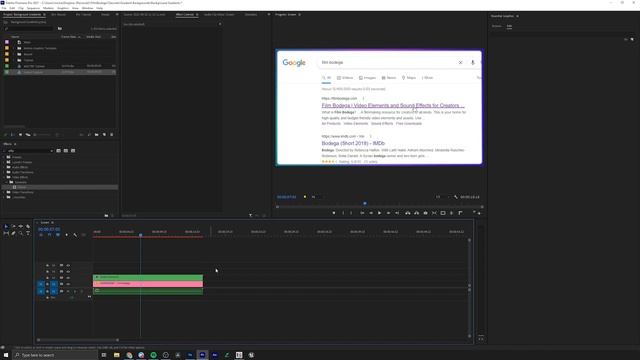640x360 pixels.
Task: Select the green clip on track V2
Action: (148, 277)
